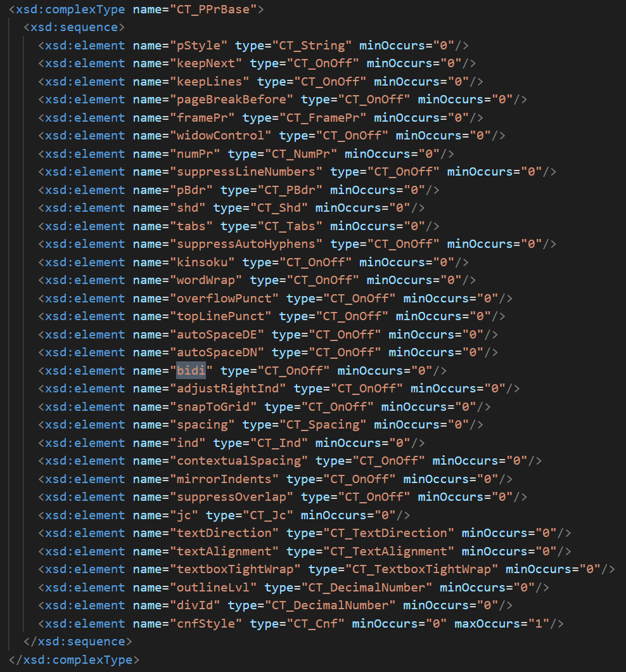Place cursor on the xsd:sequence opening tag

[74, 27]
